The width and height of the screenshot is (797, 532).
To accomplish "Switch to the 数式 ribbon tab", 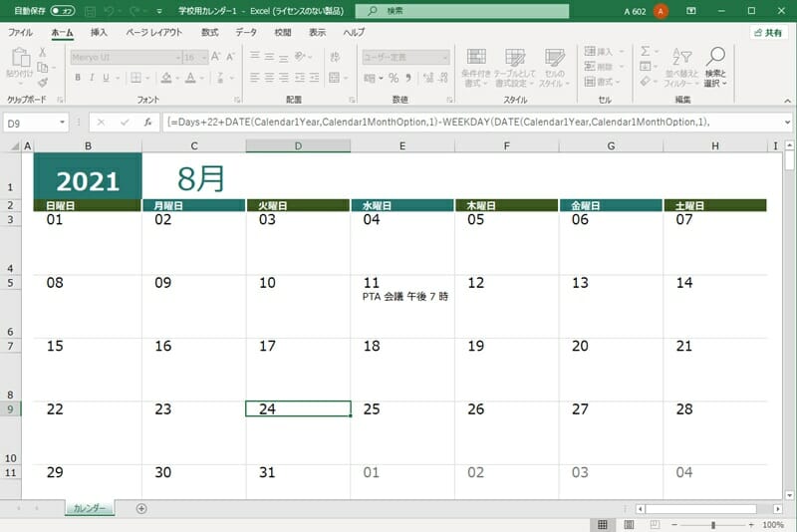I will coord(209,32).
